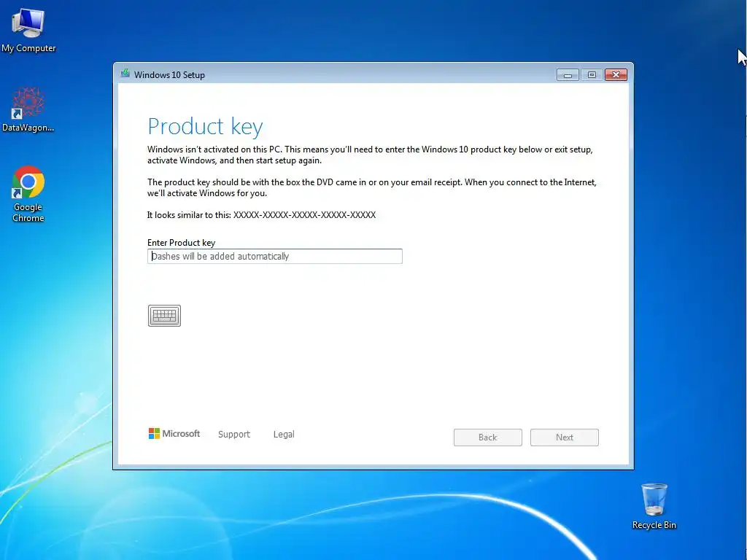The image size is (747, 560).
Task: Maximize the Windows 10 Setup window
Action: tap(592, 75)
